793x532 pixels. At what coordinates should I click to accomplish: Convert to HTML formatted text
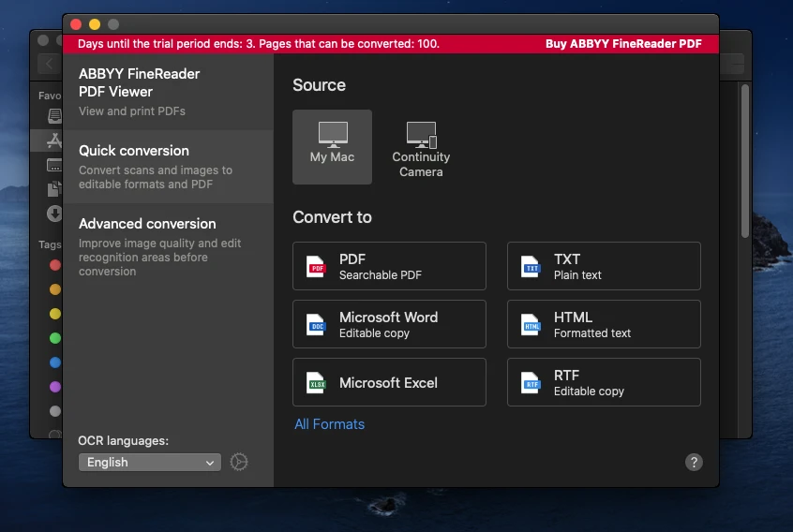604,324
